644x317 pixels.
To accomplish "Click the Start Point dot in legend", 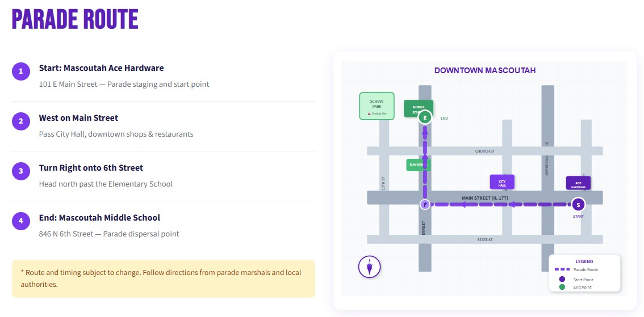I will coord(562,279).
